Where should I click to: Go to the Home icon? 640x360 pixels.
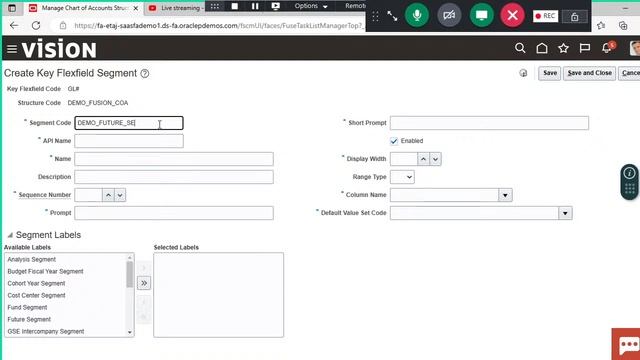pos(542,48)
